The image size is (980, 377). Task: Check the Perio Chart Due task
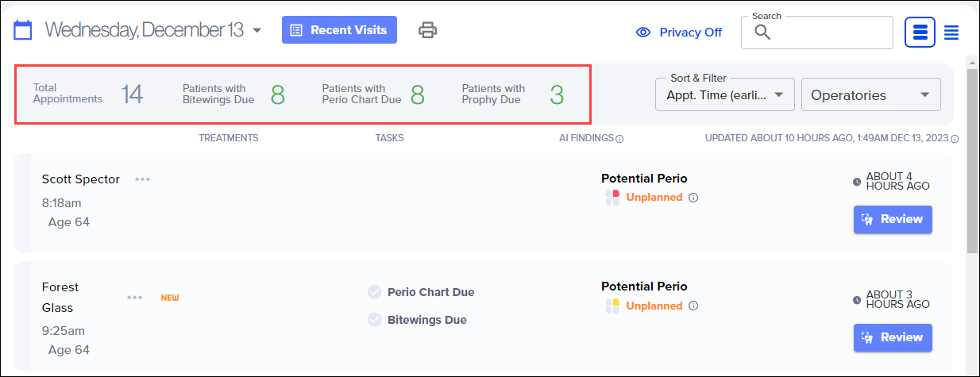[375, 292]
